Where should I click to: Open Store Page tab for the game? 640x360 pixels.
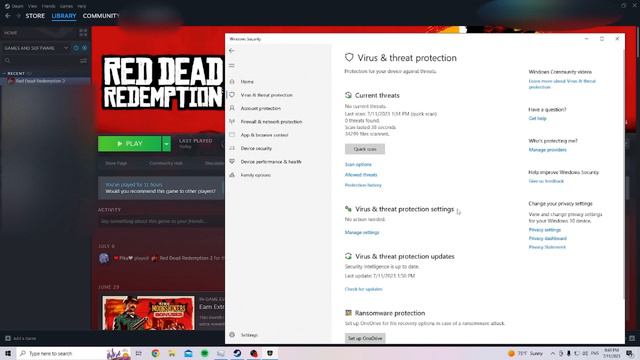tap(116, 163)
